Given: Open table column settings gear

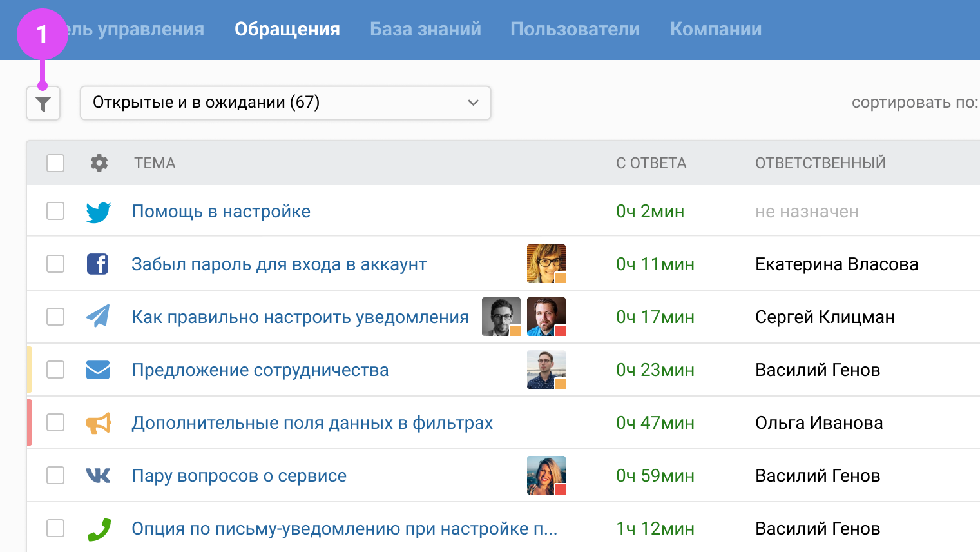Looking at the screenshot, I should pyautogui.click(x=99, y=163).
